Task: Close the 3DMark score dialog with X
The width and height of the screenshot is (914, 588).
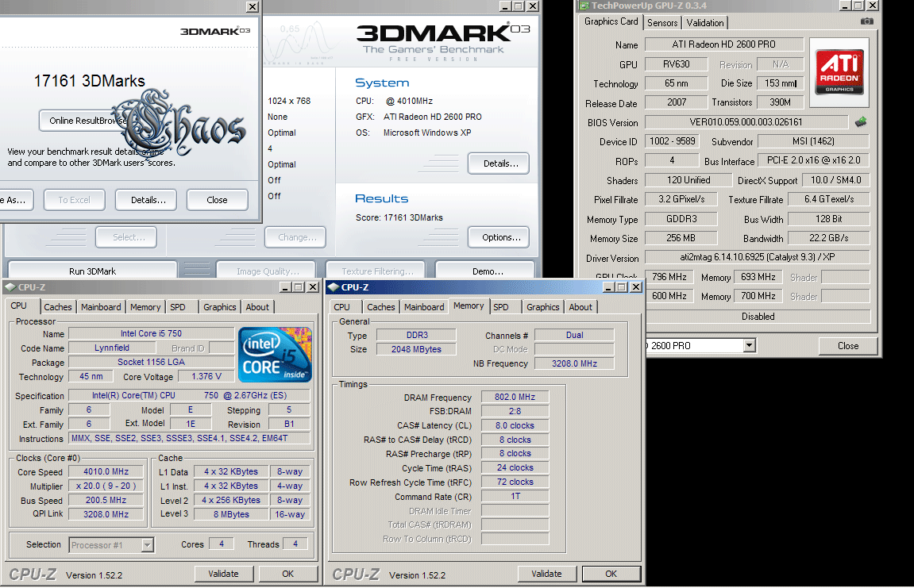Action: pos(253,7)
